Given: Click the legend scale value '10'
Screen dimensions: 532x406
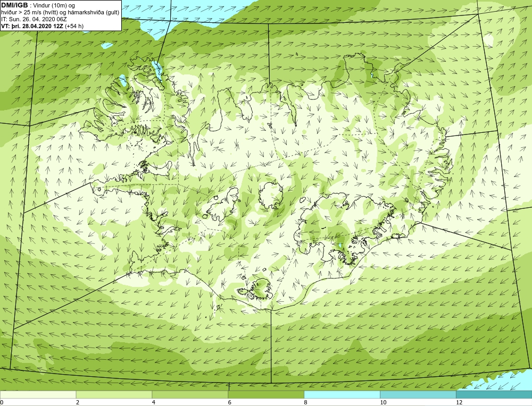Looking at the screenshot, I should click(383, 402).
